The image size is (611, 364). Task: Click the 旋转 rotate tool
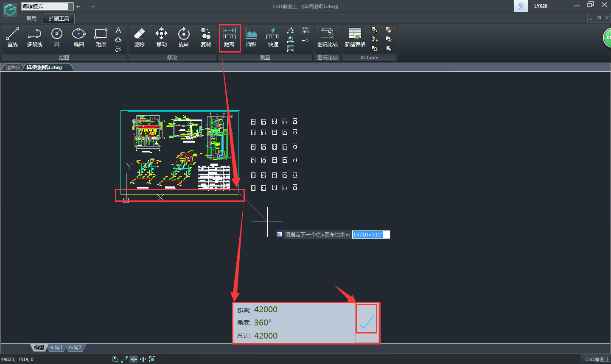tap(183, 37)
